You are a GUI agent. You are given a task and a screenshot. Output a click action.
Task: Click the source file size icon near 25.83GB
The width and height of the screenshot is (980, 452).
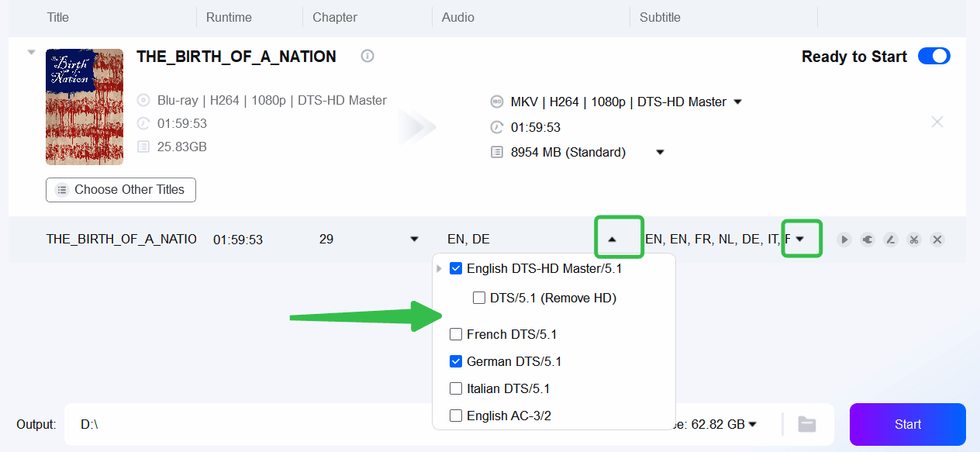pos(143,147)
